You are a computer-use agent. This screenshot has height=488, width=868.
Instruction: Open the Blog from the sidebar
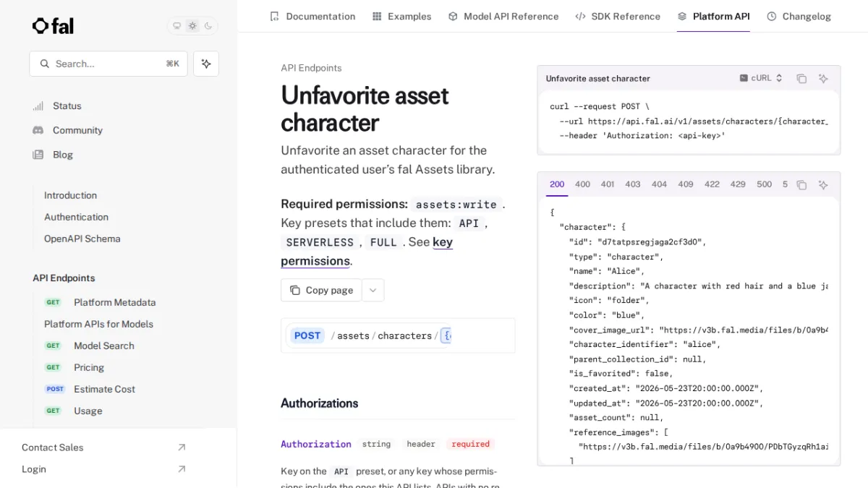pos(63,155)
